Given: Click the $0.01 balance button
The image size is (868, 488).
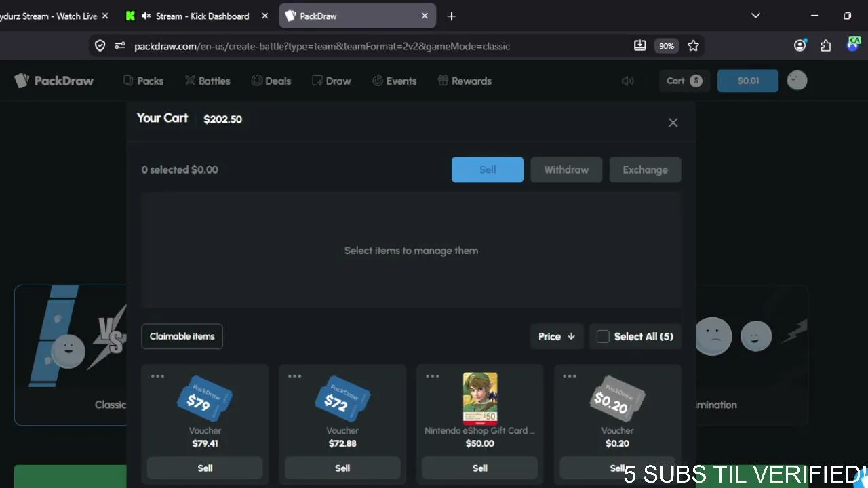Looking at the screenshot, I should click(748, 81).
